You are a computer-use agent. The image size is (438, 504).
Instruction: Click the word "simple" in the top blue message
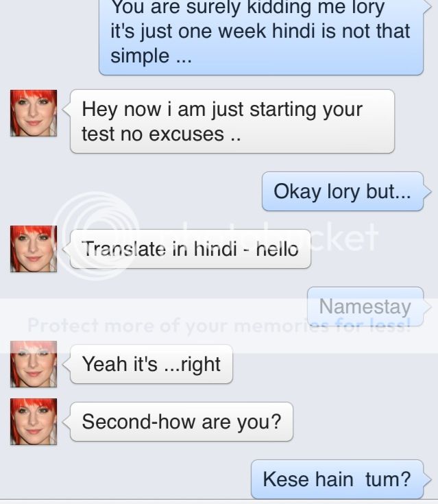pyautogui.click(x=140, y=56)
